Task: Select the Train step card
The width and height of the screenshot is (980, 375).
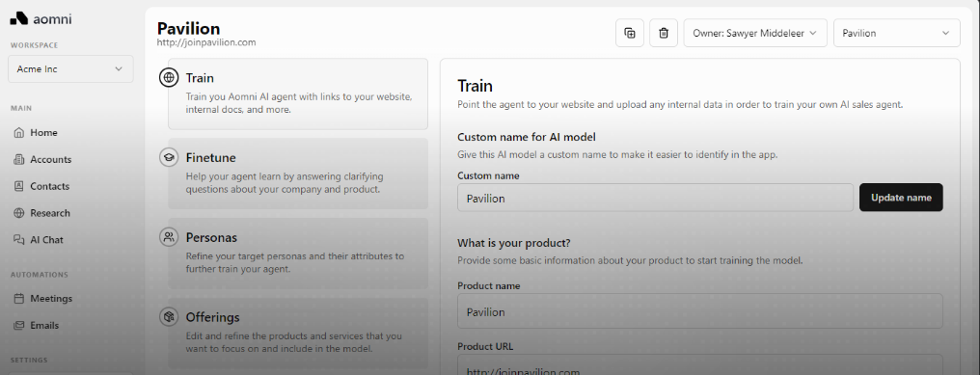Action: tap(298, 94)
